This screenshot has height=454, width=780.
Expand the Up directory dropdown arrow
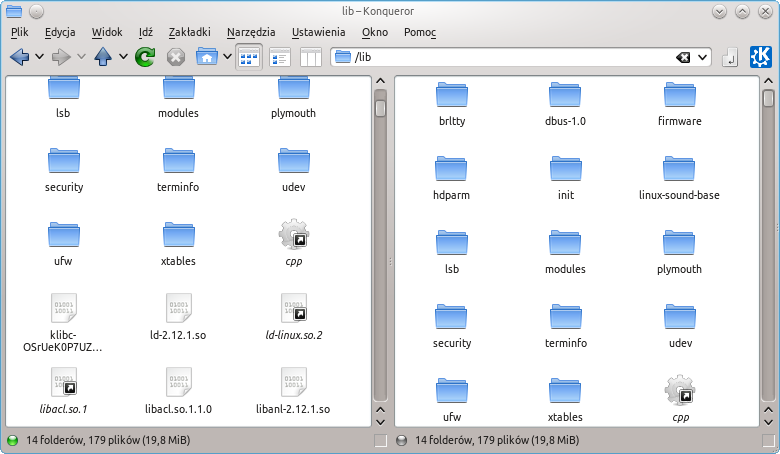(x=123, y=57)
